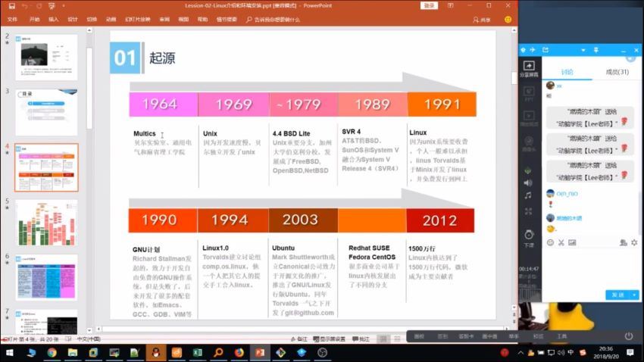Switch to Normal view icon in status bar

coord(383,339)
